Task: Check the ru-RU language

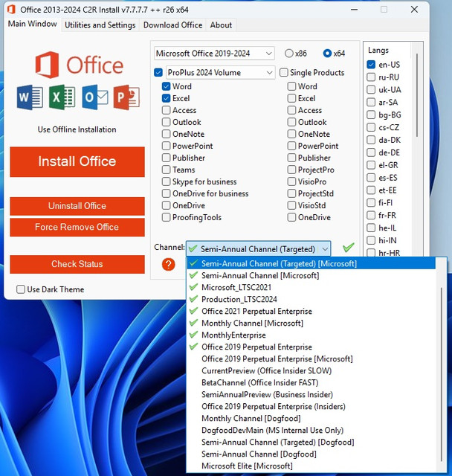Action: (x=371, y=77)
